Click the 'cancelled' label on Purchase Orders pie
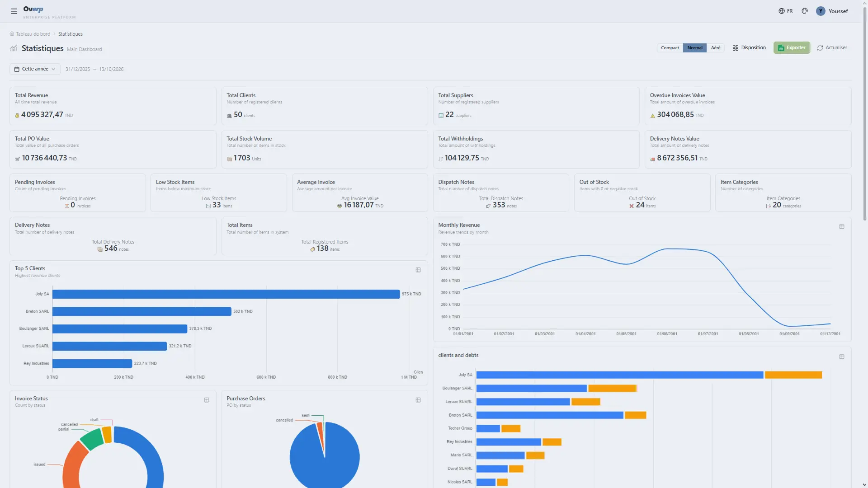 [x=284, y=420]
